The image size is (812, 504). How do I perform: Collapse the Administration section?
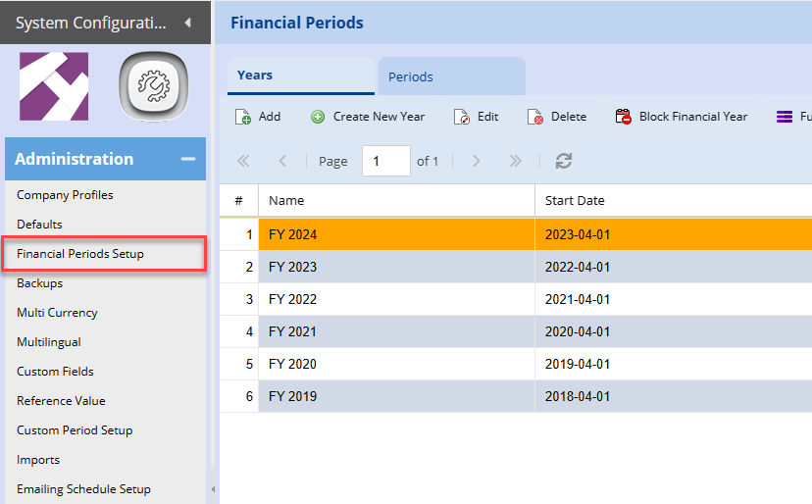coord(187,159)
